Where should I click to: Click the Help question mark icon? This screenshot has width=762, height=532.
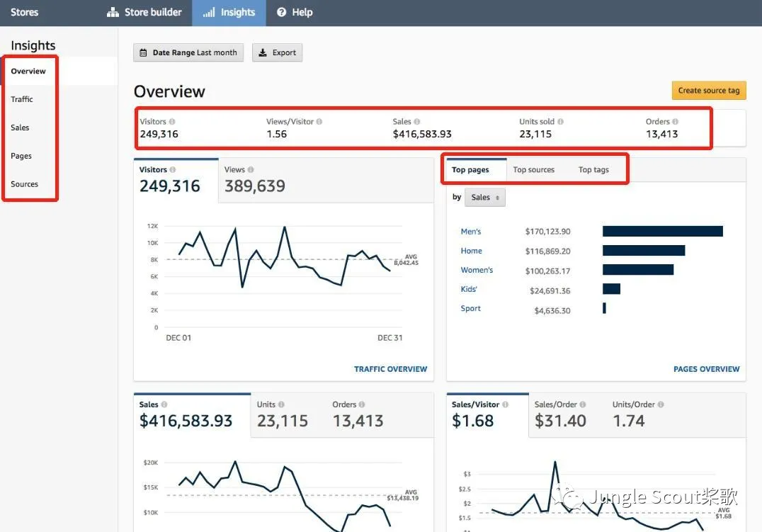click(282, 13)
